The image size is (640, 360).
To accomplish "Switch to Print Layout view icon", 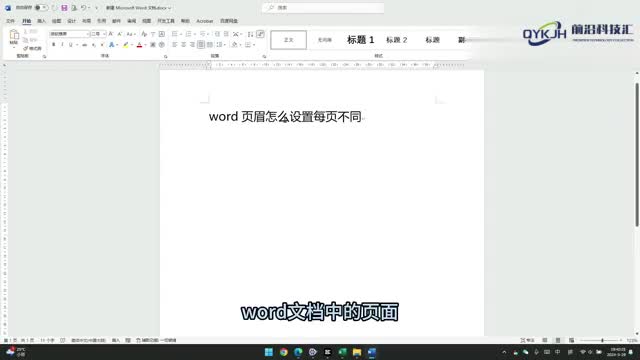I will point(558,340).
